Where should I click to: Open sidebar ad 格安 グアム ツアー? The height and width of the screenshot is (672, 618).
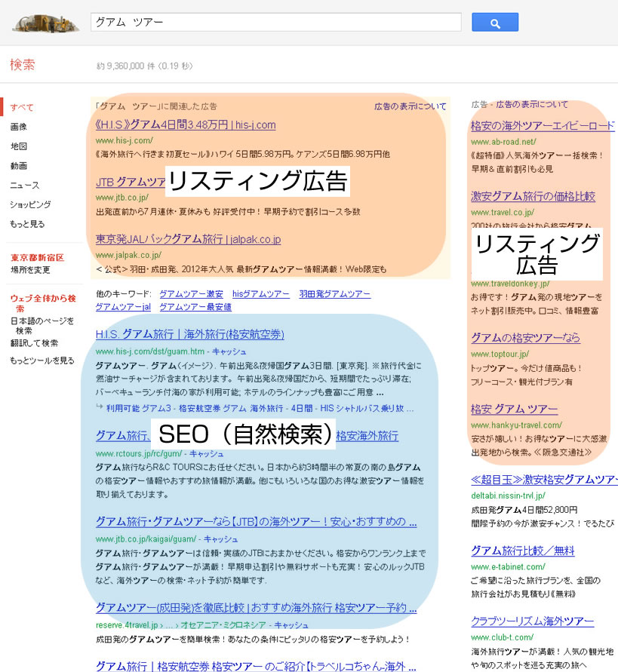tap(514, 409)
